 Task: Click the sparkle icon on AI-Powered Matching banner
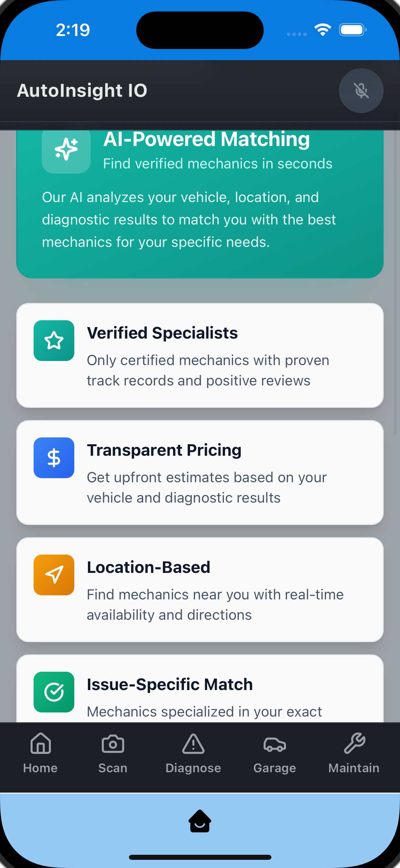(x=66, y=149)
